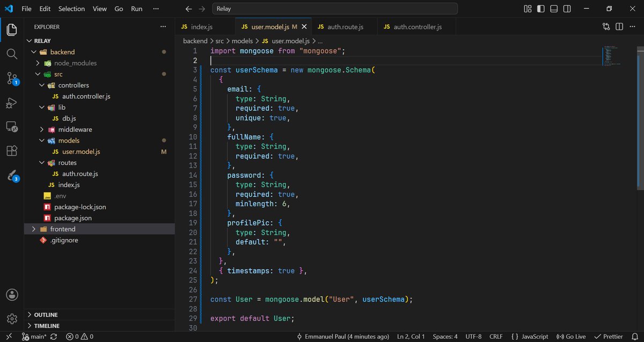Viewport: 644px width, 342px height.
Task: Click the main* git branch indicator
Action: (34, 337)
